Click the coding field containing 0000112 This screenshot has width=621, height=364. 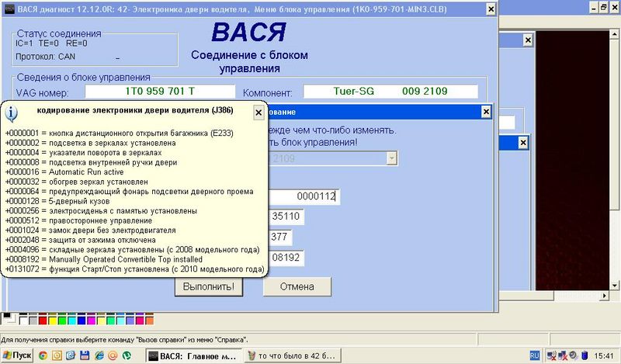[304, 196]
